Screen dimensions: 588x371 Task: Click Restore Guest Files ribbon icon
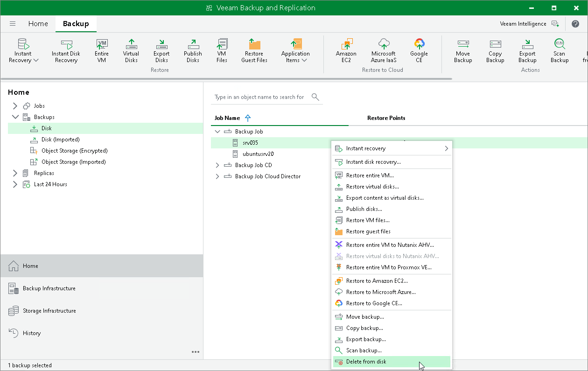click(254, 50)
